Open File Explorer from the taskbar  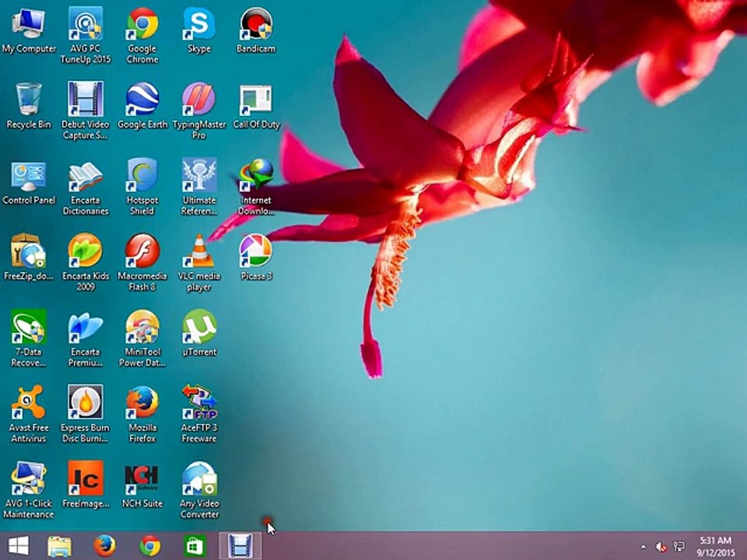pyautogui.click(x=60, y=546)
